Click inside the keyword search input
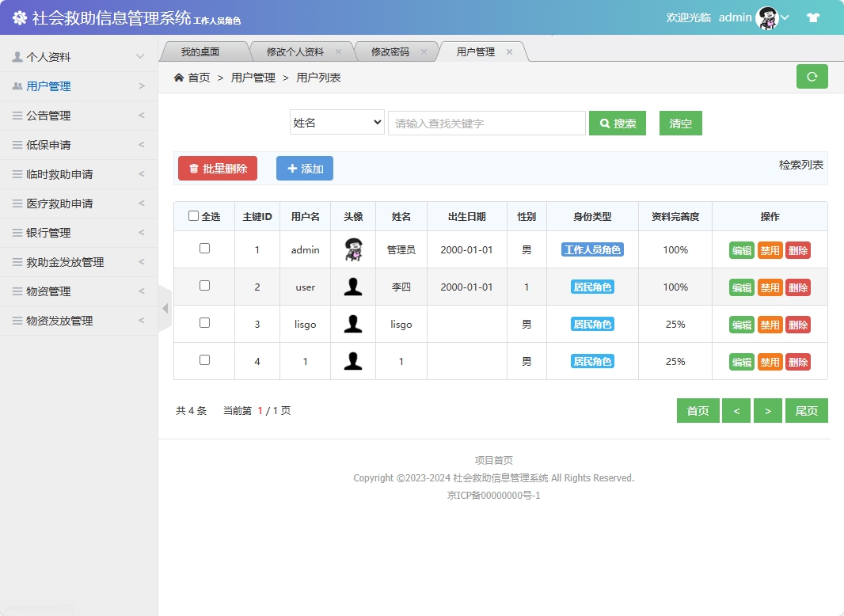 [x=486, y=123]
